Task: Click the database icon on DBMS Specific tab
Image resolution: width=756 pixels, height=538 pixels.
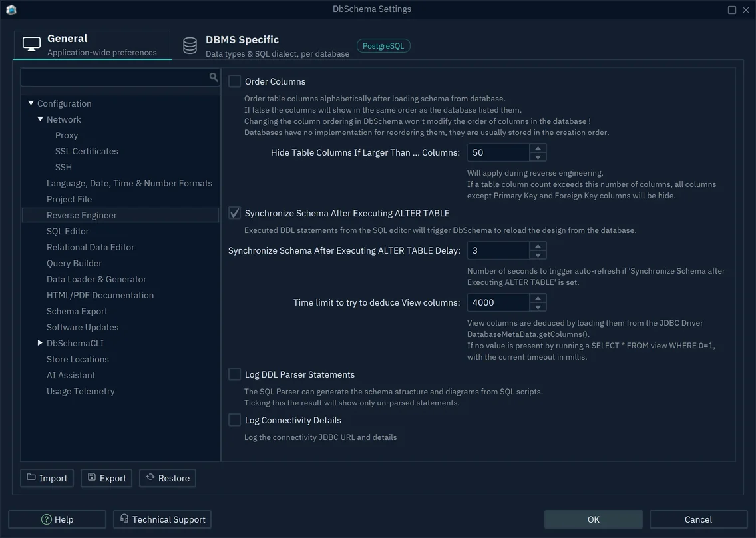Action: 190,46
